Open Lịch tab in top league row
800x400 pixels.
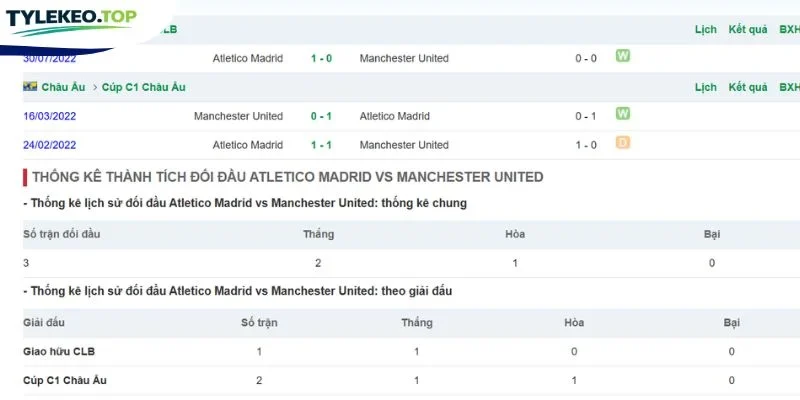coord(706,30)
